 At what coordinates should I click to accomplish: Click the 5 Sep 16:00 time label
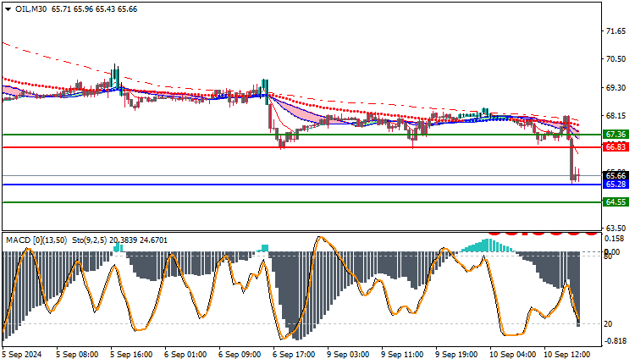click(x=131, y=355)
